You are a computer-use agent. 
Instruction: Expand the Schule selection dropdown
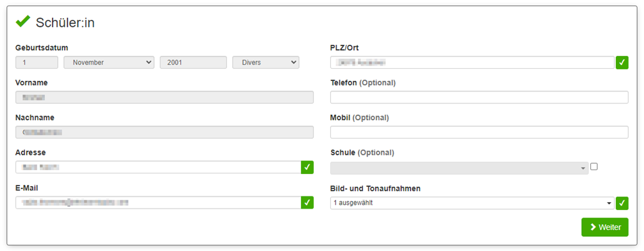pos(459,168)
